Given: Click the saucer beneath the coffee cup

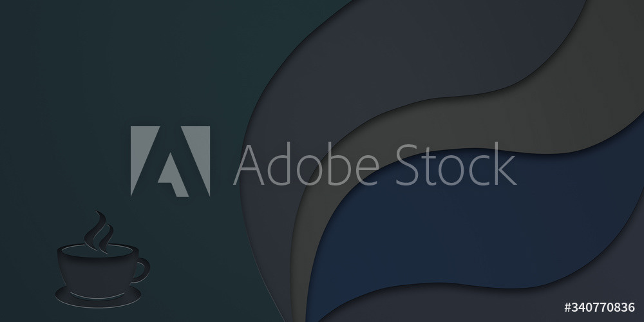Looking at the screenshot, I should click(98, 297).
